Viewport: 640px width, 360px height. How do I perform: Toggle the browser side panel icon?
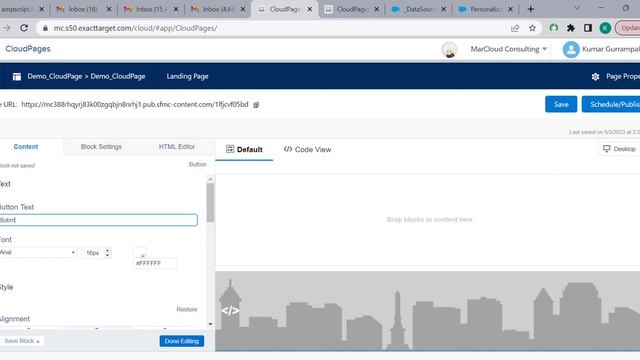588,28
